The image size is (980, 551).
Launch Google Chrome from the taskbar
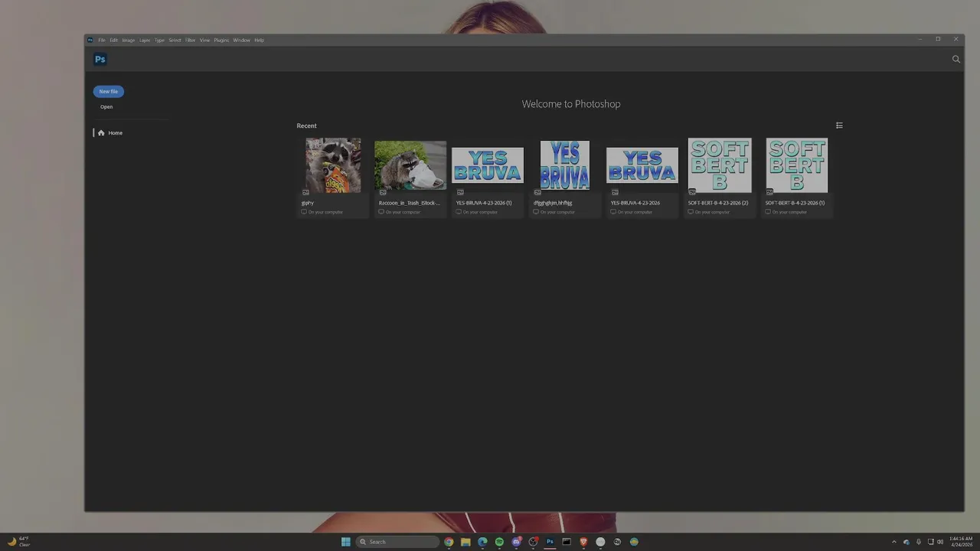pos(449,542)
